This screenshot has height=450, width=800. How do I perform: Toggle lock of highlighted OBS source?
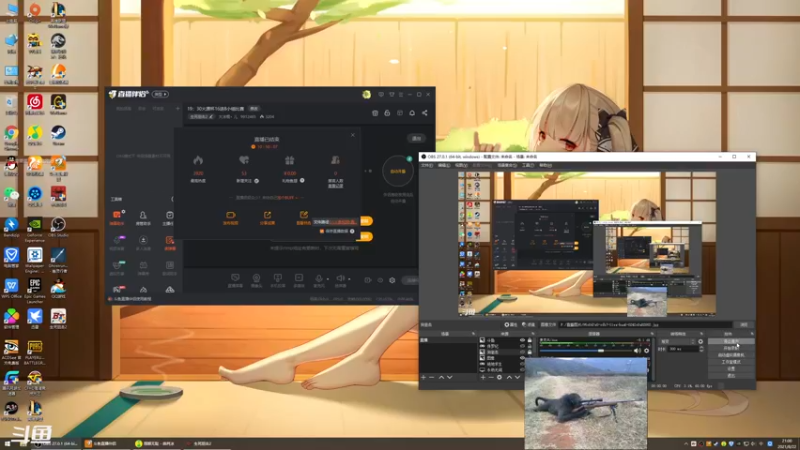click(530, 352)
